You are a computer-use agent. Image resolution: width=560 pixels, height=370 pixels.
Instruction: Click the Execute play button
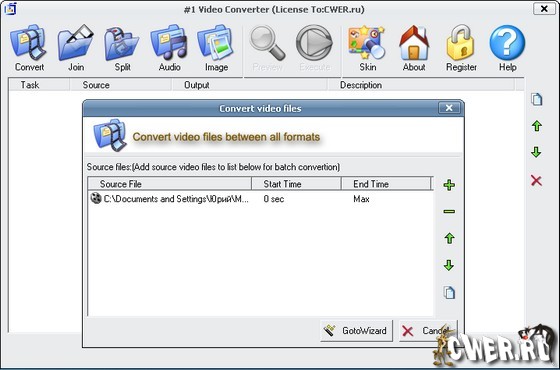(314, 48)
